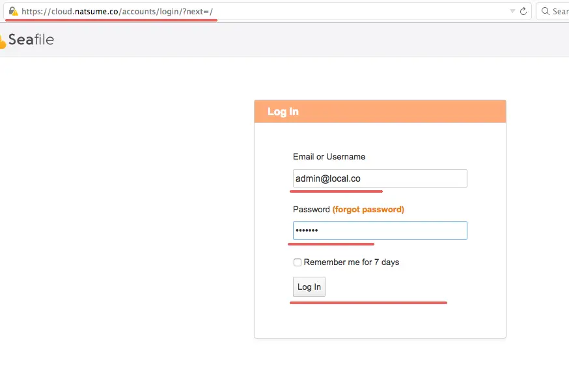Viewport: 569px width, 392px height.
Task: Click the browser search box
Action: click(x=553, y=11)
